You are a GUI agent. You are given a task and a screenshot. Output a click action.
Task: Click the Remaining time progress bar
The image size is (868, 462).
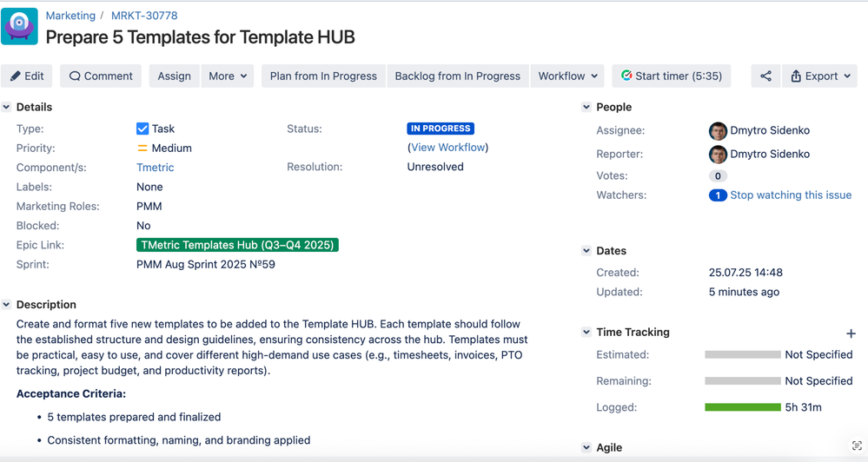742,381
